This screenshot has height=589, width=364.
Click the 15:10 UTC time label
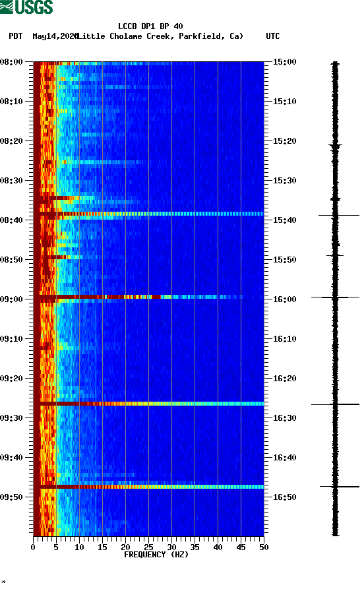click(284, 102)
